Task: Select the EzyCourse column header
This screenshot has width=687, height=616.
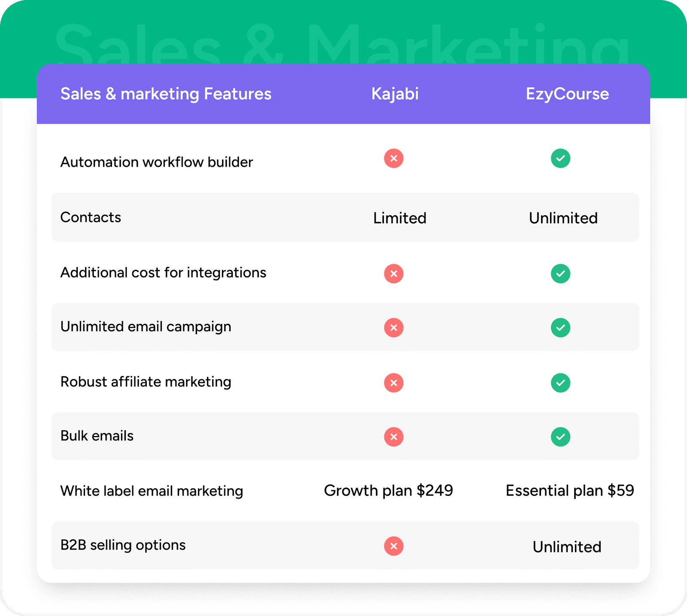Action: [x=567, y=94]
